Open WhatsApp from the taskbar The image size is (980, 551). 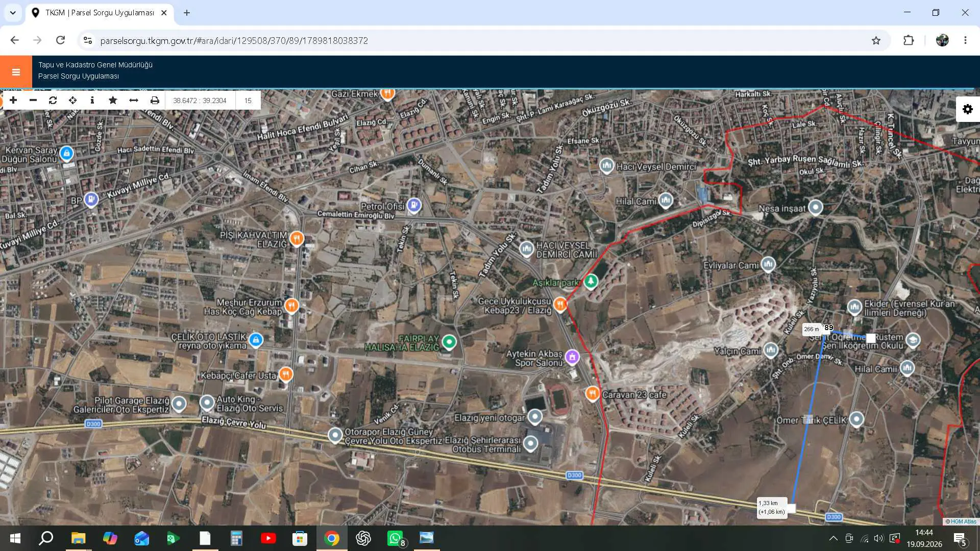tap(396, 538)
